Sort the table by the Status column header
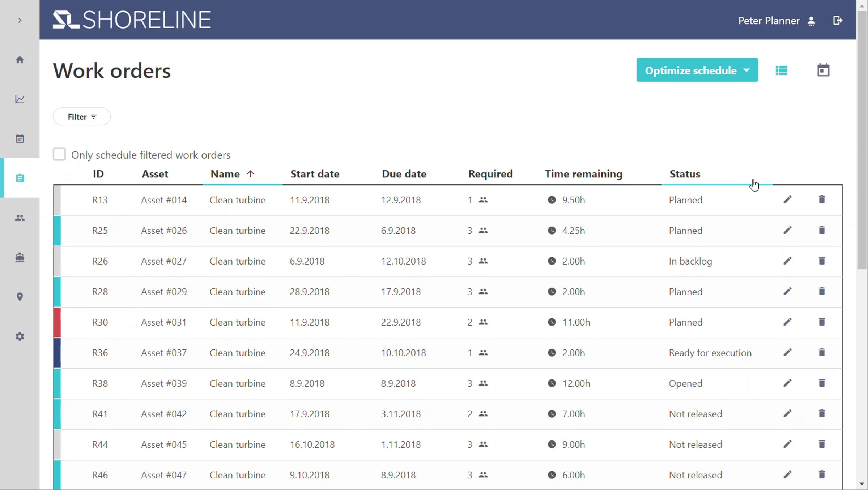This screenshot has width=868, height=490. (x=685, y=174)
